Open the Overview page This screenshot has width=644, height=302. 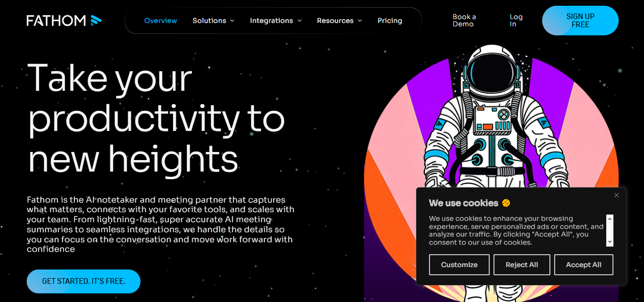tap(161, 21)
